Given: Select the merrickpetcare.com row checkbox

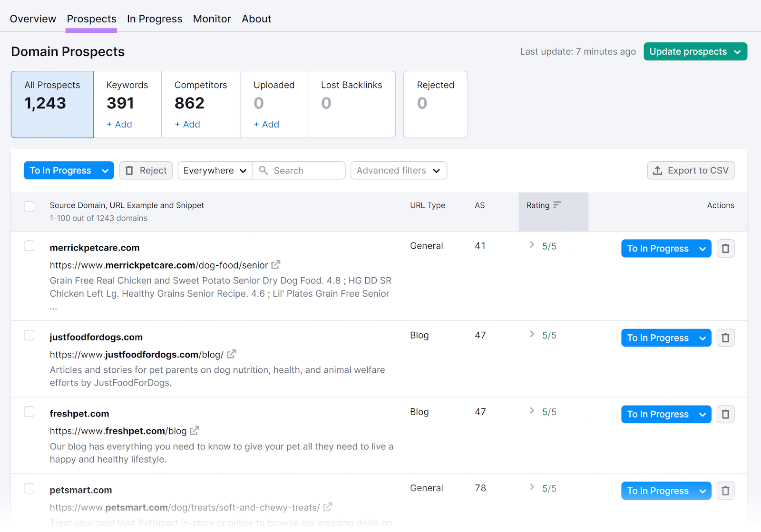Looking at the screenshot, I should [x=29, y=246].
